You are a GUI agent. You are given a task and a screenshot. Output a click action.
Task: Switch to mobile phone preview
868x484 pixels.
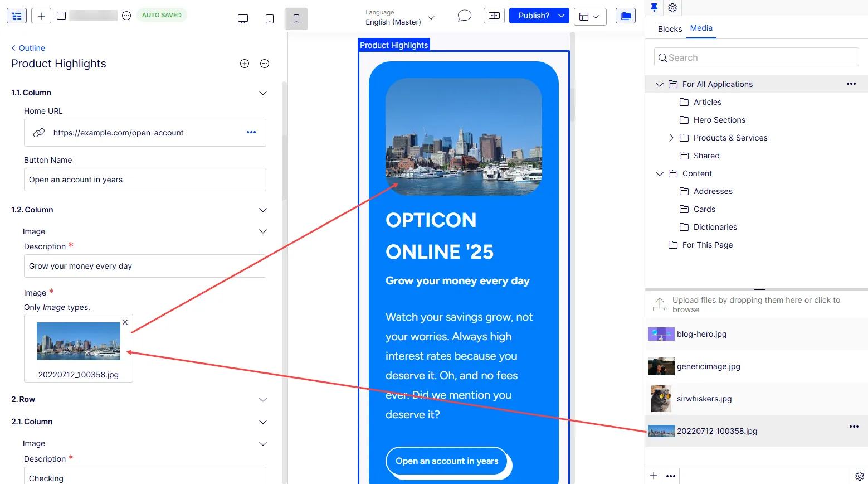296,19
